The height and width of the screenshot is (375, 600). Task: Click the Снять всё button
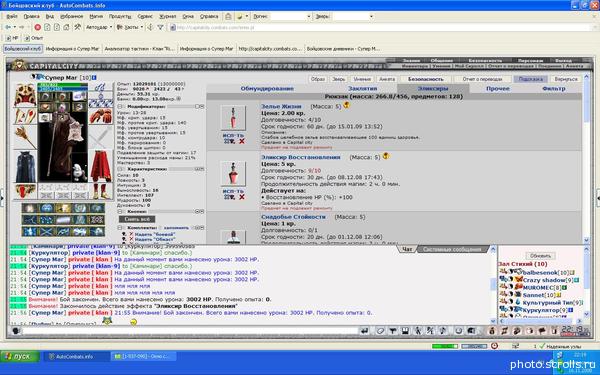coord(137,219)
